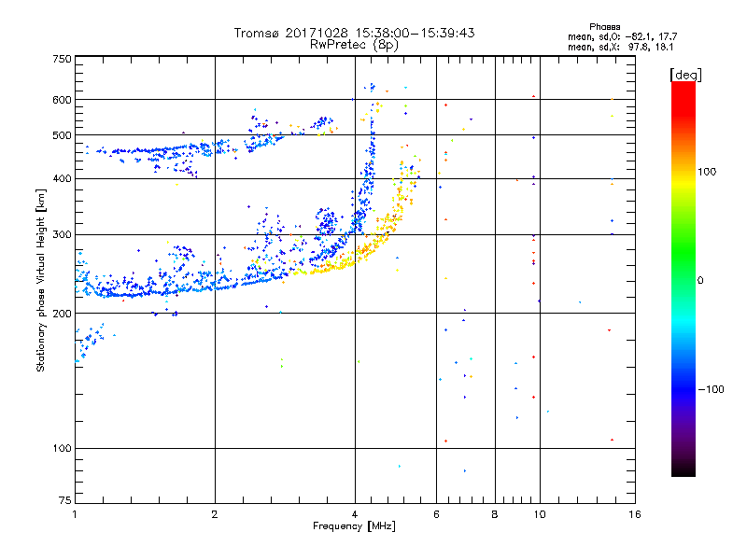This screenshot has height=560, width=747.
Task: Select the mean, sd,O: -82.1, 17.7 line
Action: [622, 36]
